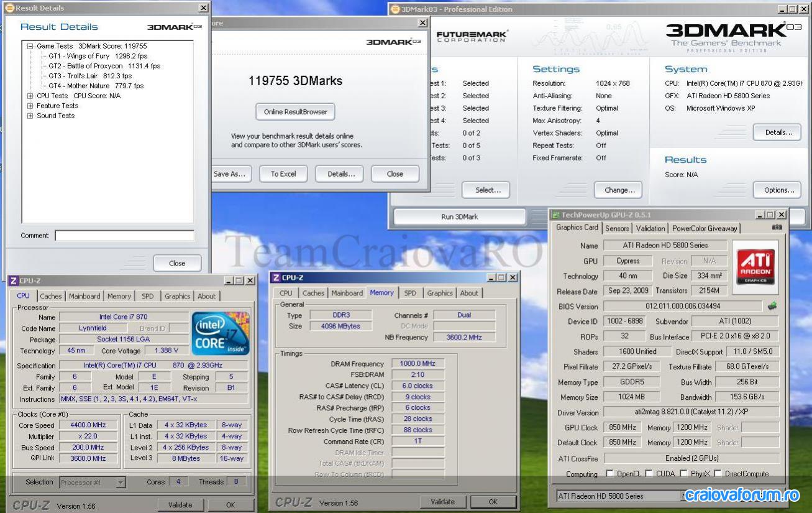This screenshot has width=812, height=513.
Task: Click the 119755 3DMarks score text
Action: (295, 81)
